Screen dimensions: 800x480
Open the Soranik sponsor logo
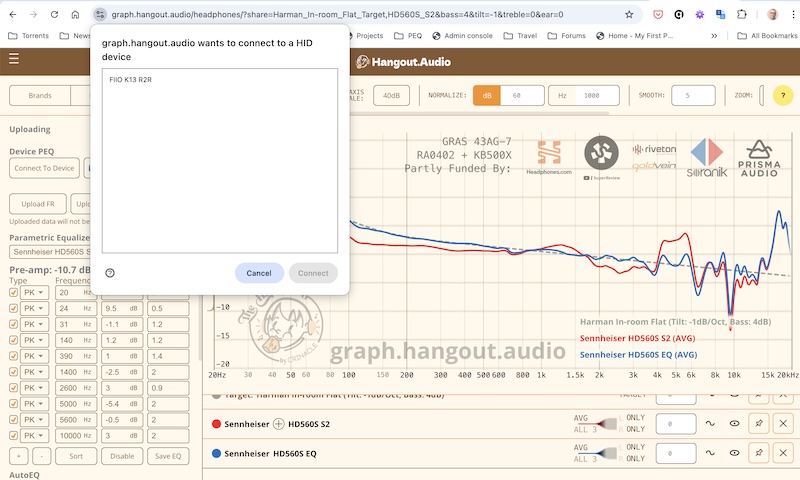point(707,158)
